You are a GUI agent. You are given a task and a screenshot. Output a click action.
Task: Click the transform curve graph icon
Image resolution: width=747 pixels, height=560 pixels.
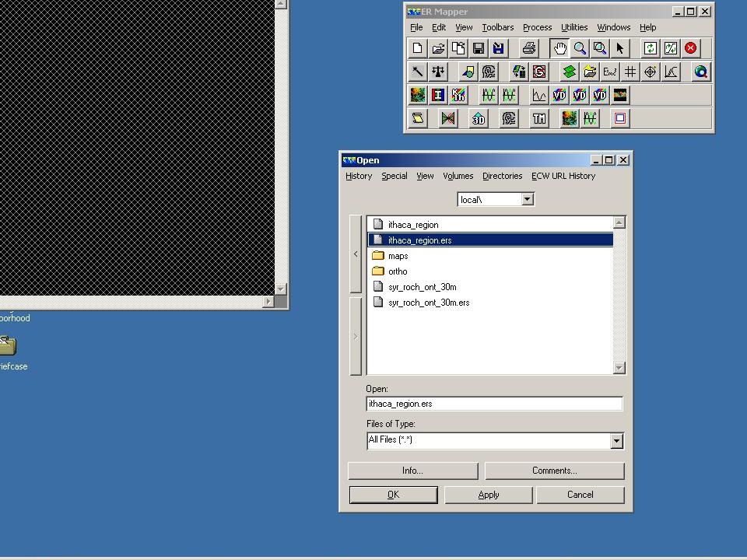671,72
